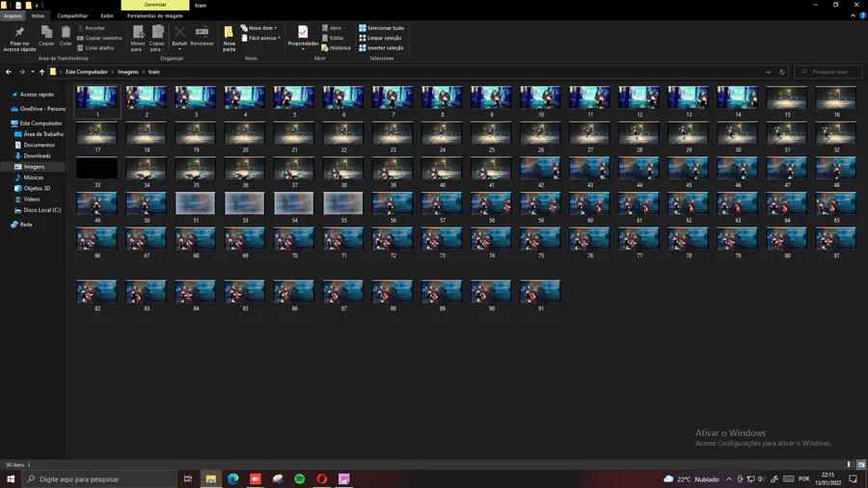
Task: Click the Copiar ribbon button
Action: tap(46, 36)
